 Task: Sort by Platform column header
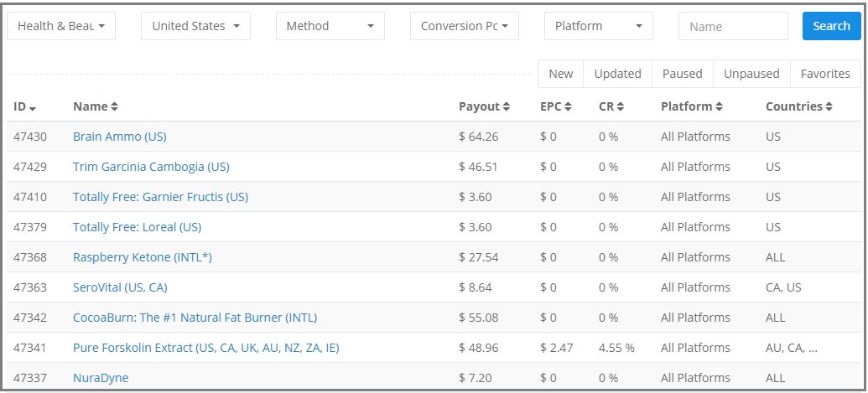(x=691, y=106)
